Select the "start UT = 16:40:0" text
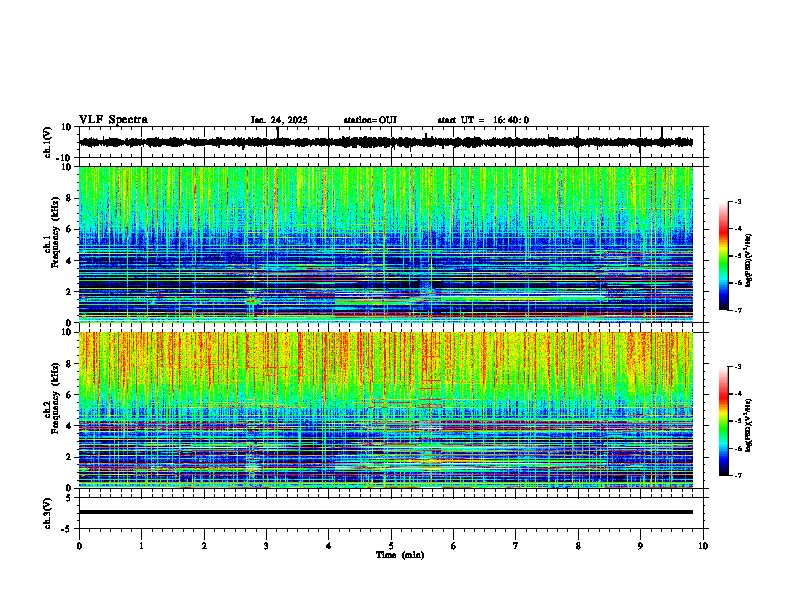 pos(483,120)
